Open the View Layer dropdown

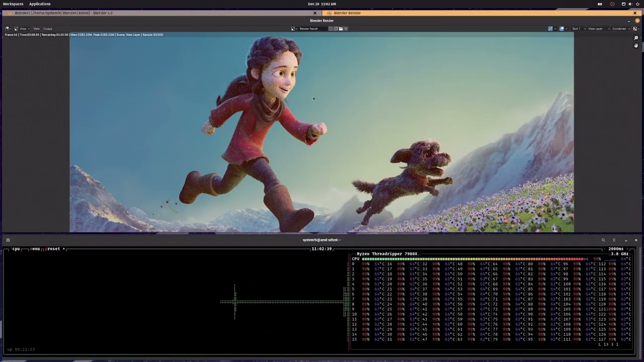(597, 29)
